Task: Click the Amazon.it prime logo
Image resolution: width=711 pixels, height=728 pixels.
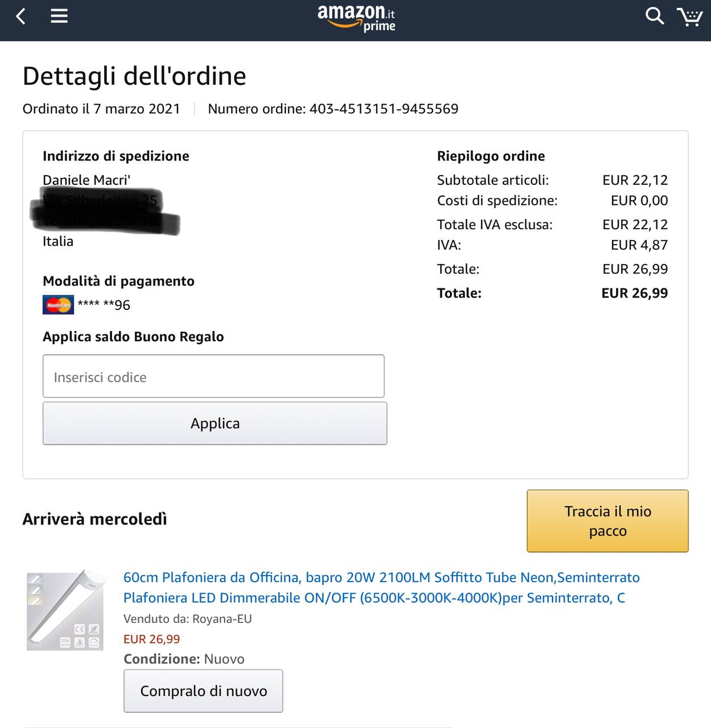Action: 357,18
